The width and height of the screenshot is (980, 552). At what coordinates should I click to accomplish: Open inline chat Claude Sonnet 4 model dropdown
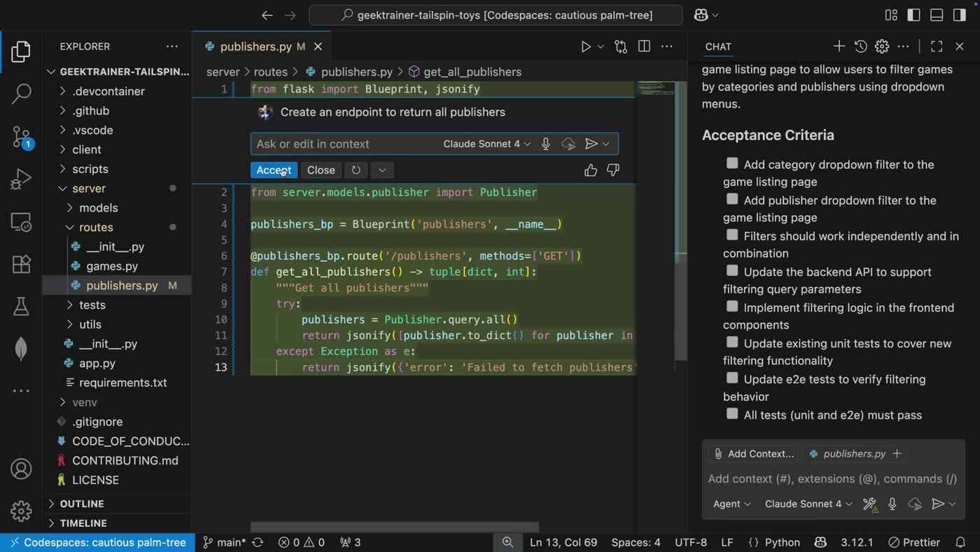(486, 144)
